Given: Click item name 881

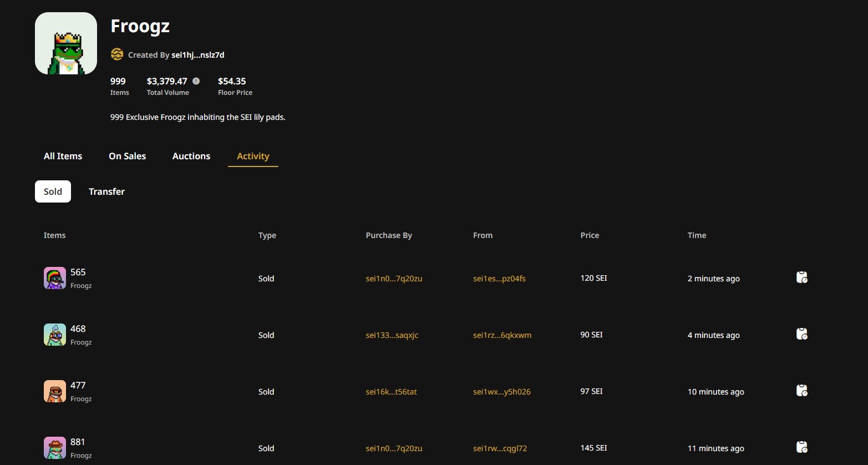Looking at the screenshot, I should point(78,442).
